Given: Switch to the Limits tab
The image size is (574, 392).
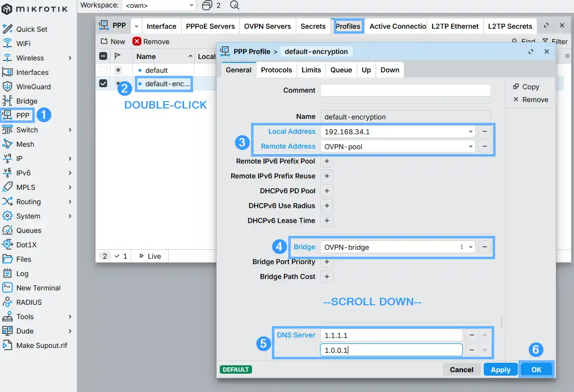Looking at the screenshot, I should coord(311,70).
